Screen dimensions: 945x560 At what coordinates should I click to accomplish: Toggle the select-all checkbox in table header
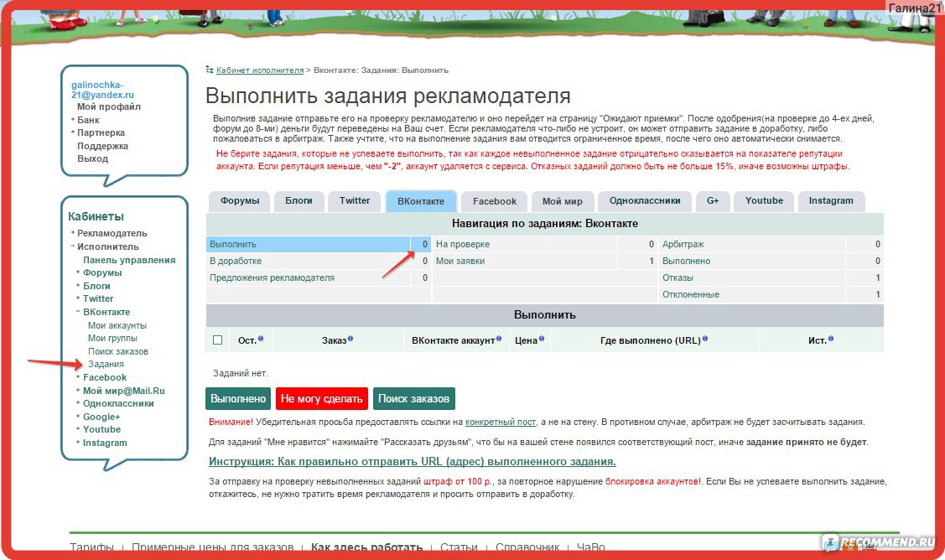click(218, 340)
